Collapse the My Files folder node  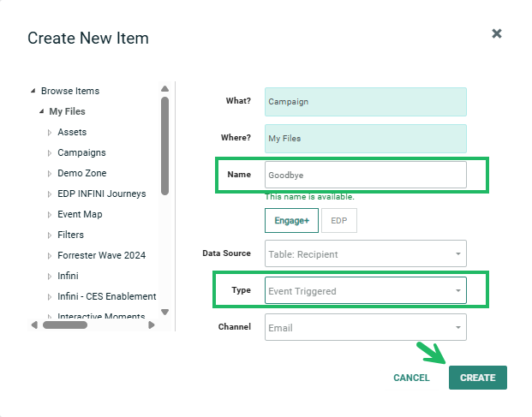pos(41,112)
